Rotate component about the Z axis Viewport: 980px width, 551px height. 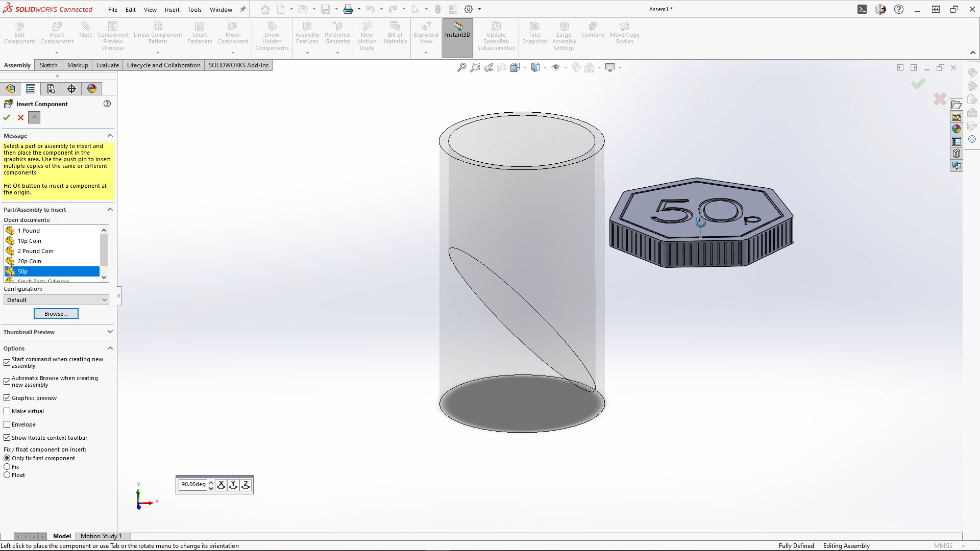coord(246,485)
